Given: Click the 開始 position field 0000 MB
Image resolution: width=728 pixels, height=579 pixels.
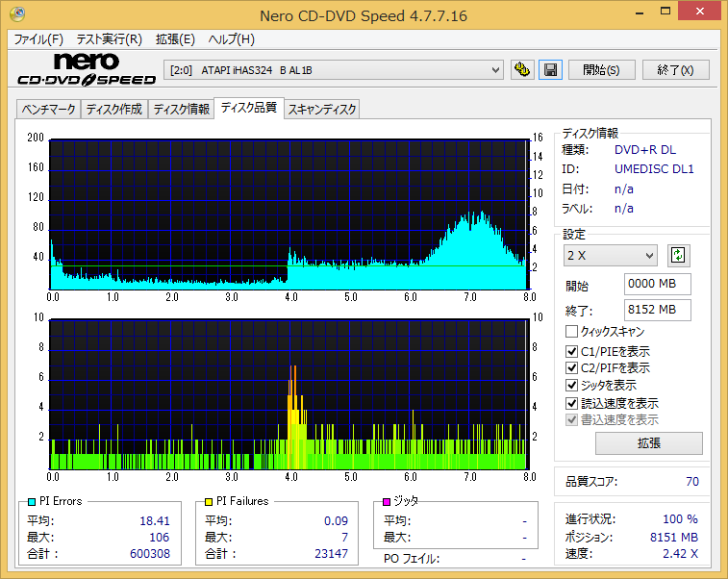Looking at the screenshot, I should pos(658,284).
